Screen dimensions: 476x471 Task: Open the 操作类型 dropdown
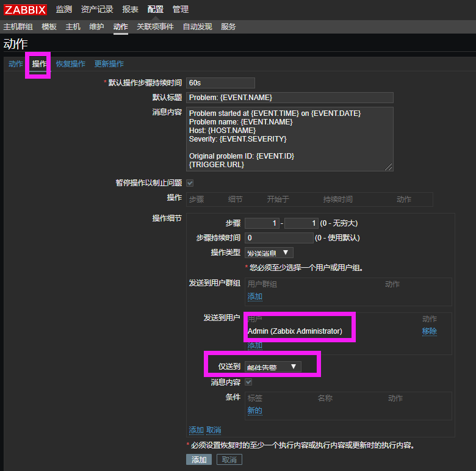click(x=269, y=253)
